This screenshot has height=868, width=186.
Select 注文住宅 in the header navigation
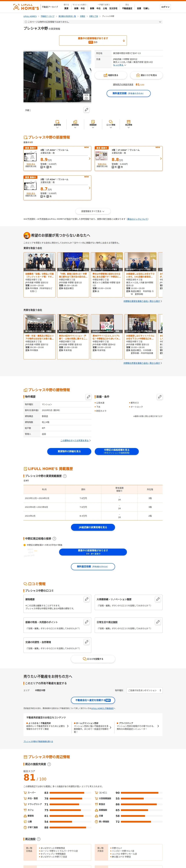coord(113,8)
